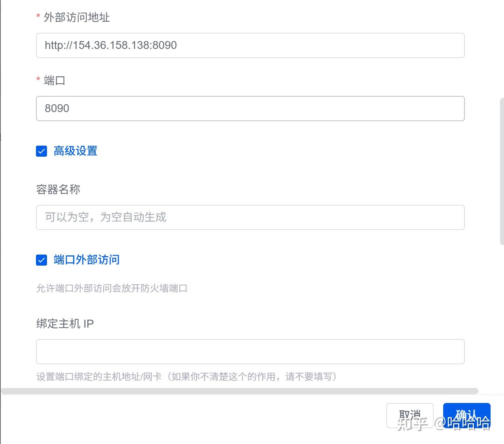Click the 外部访问地址 field label
The width and height of the screenshot is (504, 444).
coord(77,17)
